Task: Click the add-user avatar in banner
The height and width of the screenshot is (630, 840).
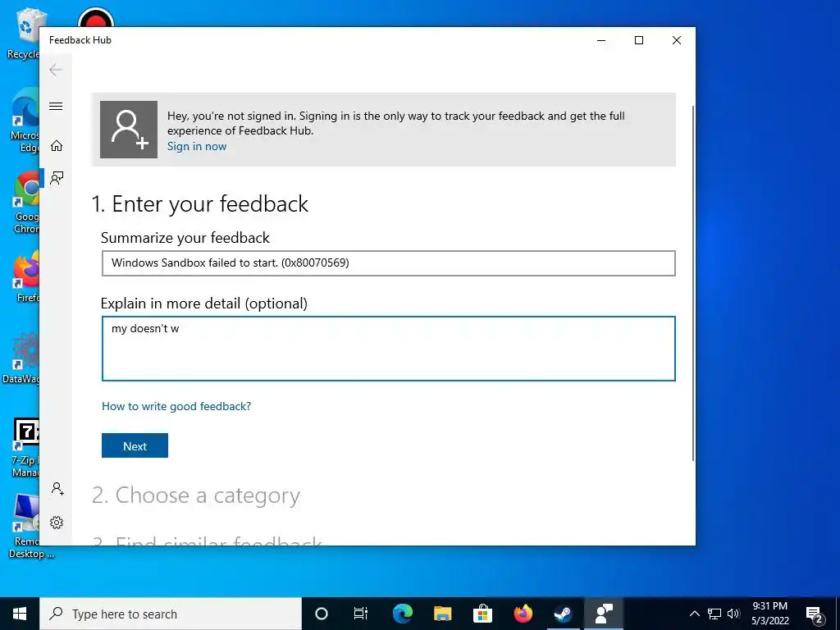Action: (129, 130)
